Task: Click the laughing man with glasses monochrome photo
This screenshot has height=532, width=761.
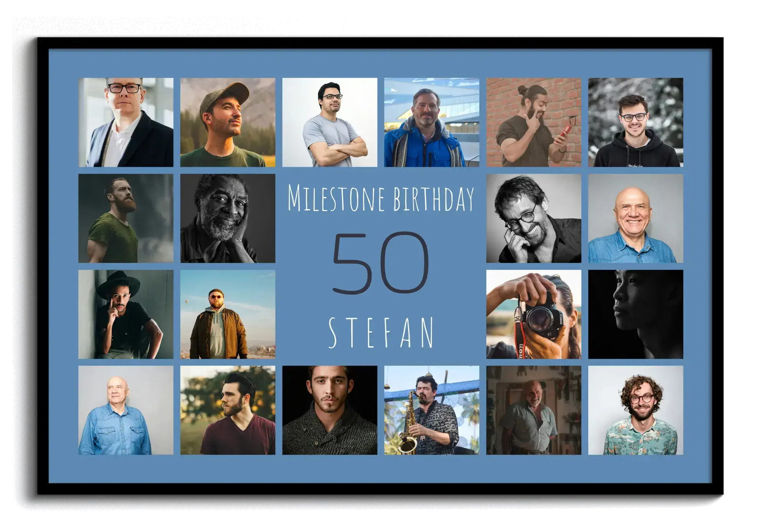Action: [x=533, y=218]
